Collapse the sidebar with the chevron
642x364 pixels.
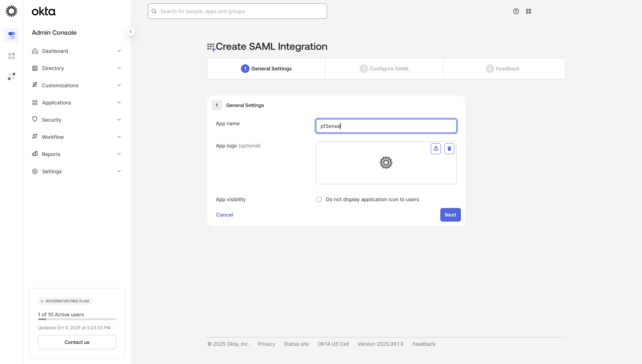pyautogui.click(x=131, y=31)
